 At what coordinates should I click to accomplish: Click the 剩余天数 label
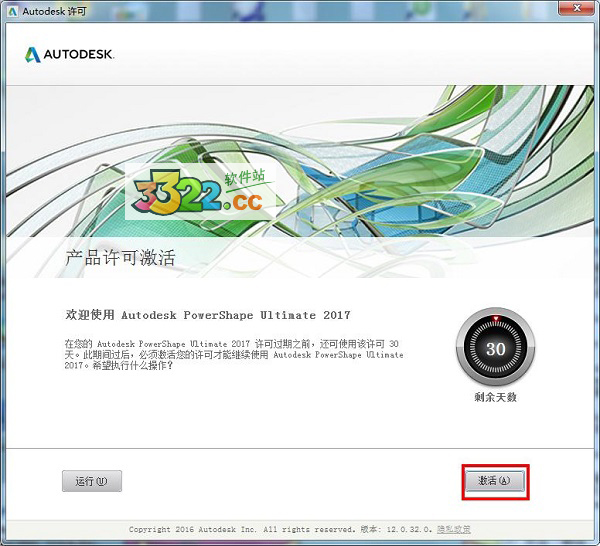pos(496,398)
